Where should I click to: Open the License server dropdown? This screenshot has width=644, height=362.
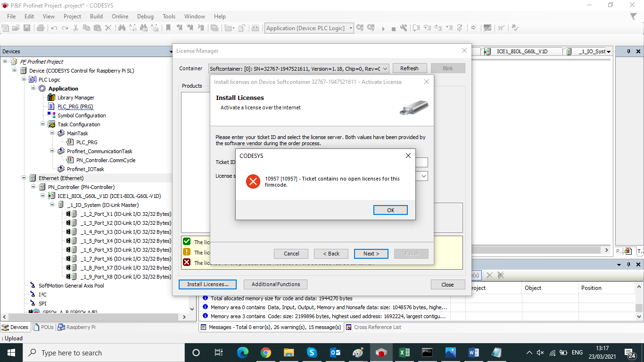click(x=422, y=176)
